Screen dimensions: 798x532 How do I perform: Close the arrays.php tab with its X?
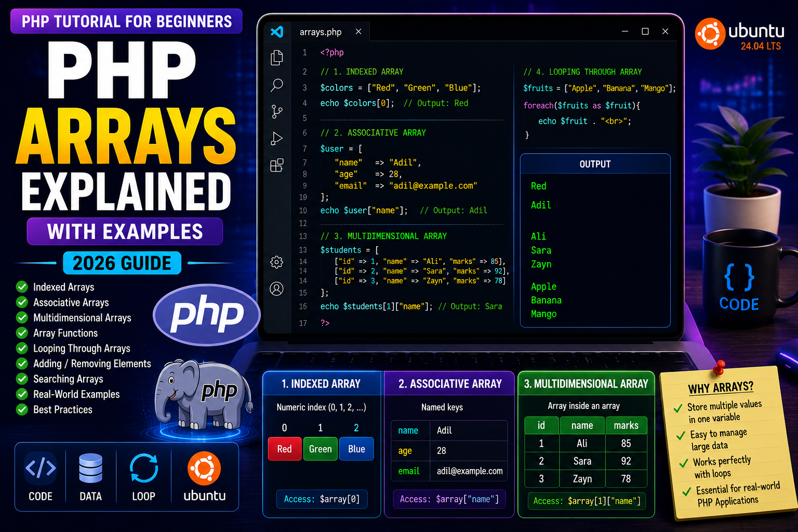(358, 32)
